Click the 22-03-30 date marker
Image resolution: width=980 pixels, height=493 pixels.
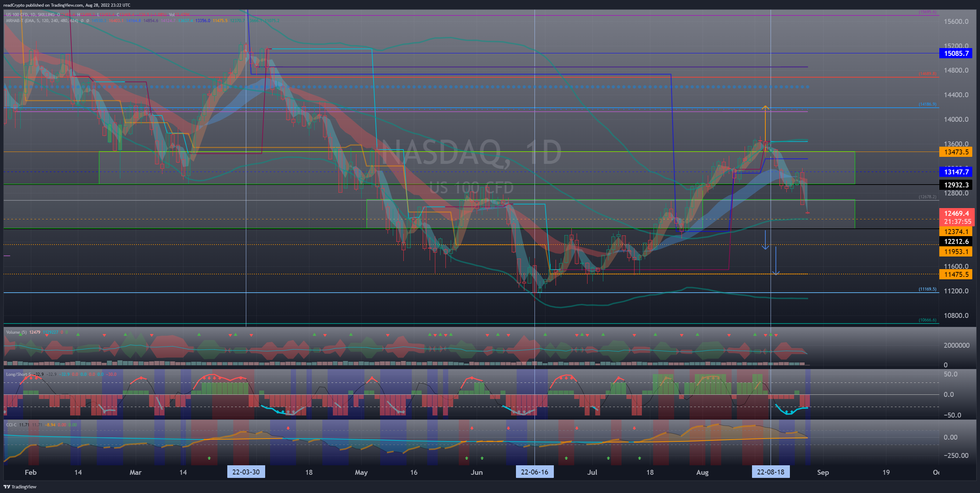(x=246, y=472)
